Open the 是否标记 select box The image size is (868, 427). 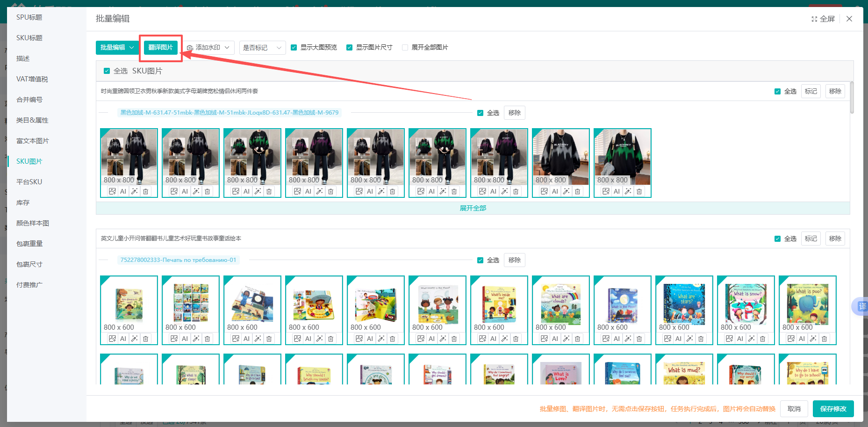point(262,48)
